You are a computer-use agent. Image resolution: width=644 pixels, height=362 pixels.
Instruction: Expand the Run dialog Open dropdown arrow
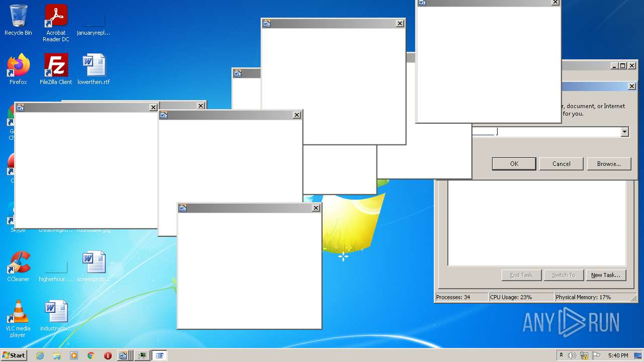click(x=624, y=132)
